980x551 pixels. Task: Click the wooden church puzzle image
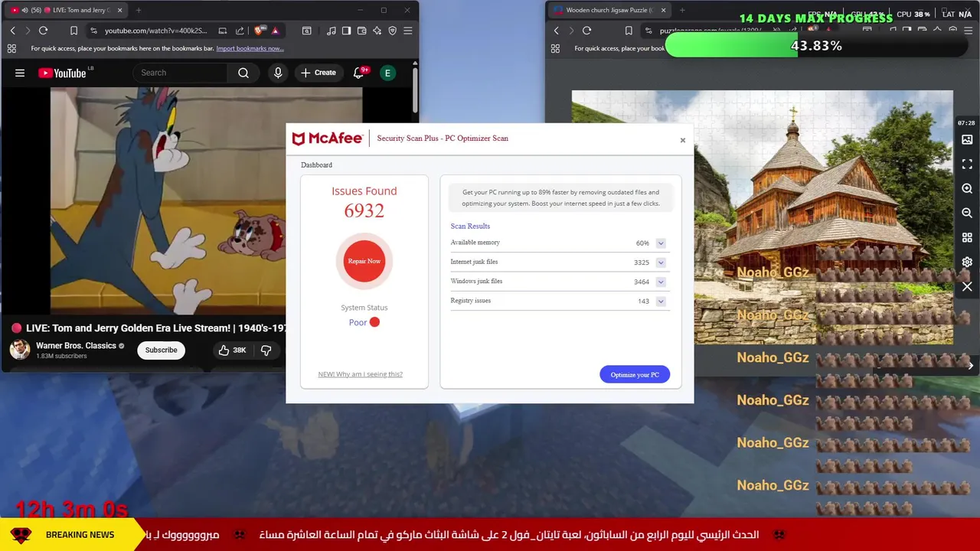(x=762, y=217)
